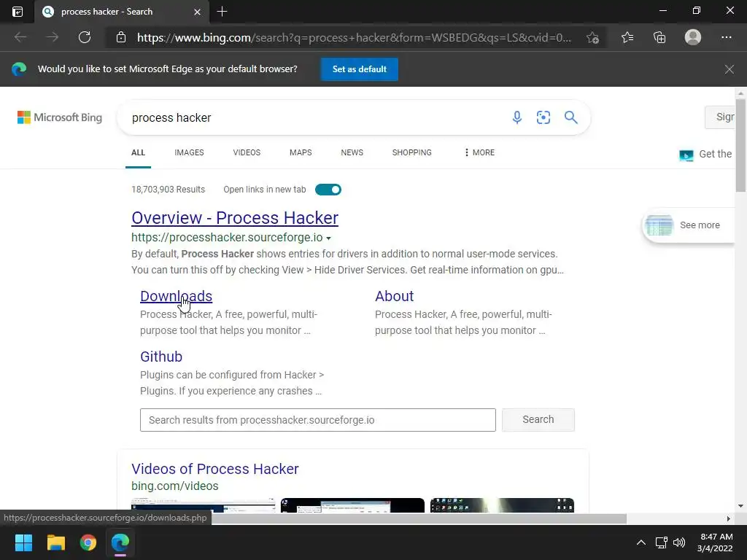Open Google Chrome from taskbar
Image resolution: width=747 pixels, height=560 pixels.
click(88, 542)
